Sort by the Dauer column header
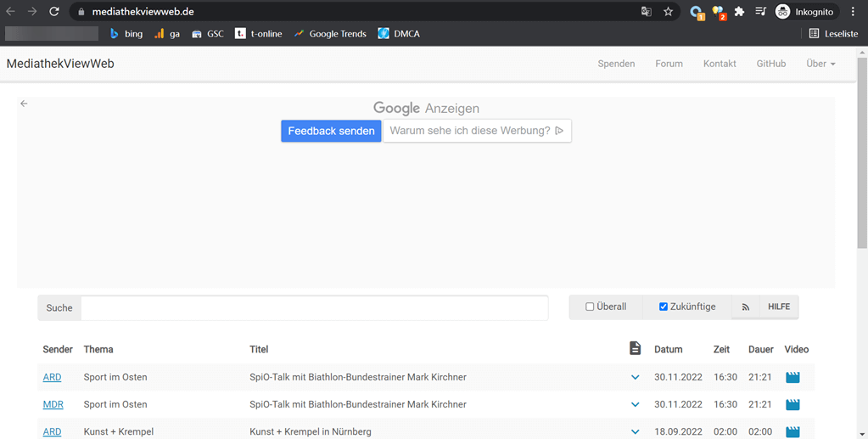Screen dimensions: 868x439 click(760, 349)
